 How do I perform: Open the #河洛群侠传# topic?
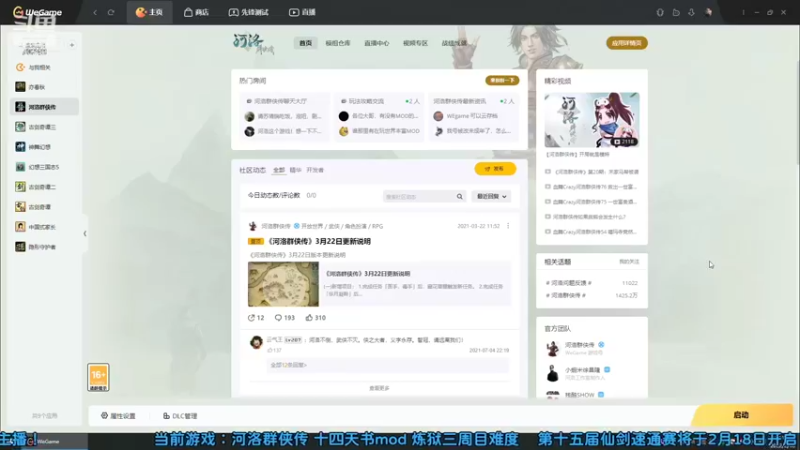[x=566, y=295]
